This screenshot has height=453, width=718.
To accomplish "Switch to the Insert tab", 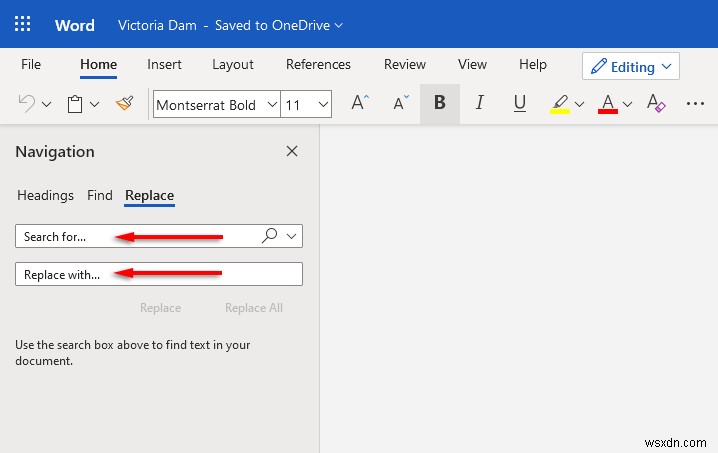I will point(164,64).
